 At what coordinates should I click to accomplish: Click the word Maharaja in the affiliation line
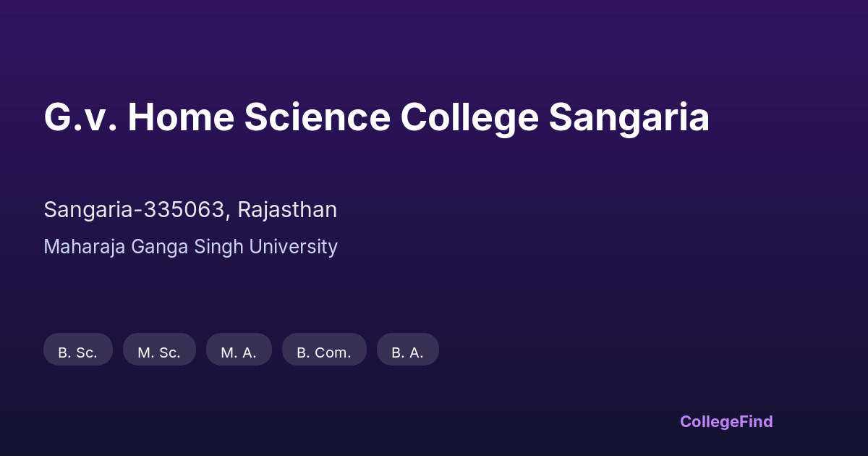tap(84, 247)
